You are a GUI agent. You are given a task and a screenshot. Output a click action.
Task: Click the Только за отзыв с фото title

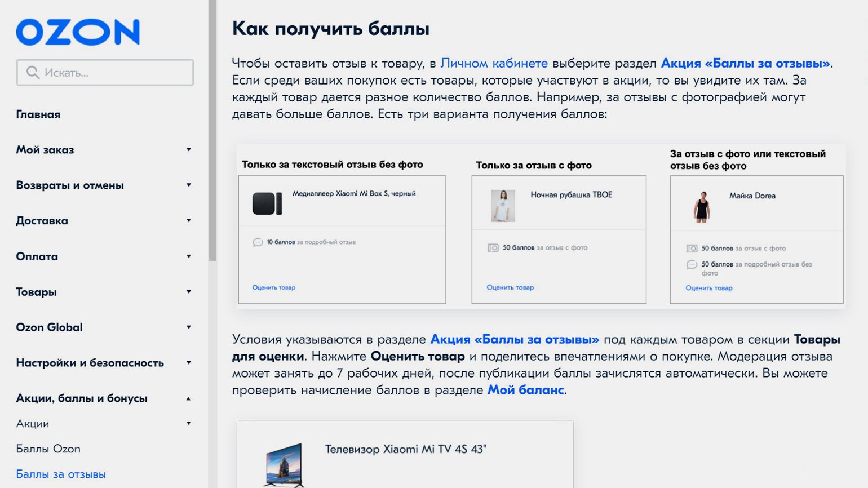[x=534, y=165]
